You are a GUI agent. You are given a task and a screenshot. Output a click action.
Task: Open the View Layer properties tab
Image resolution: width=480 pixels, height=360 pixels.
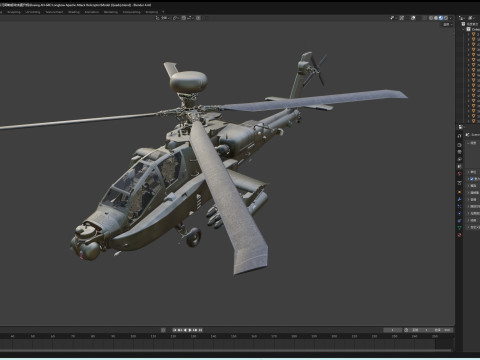459,159
